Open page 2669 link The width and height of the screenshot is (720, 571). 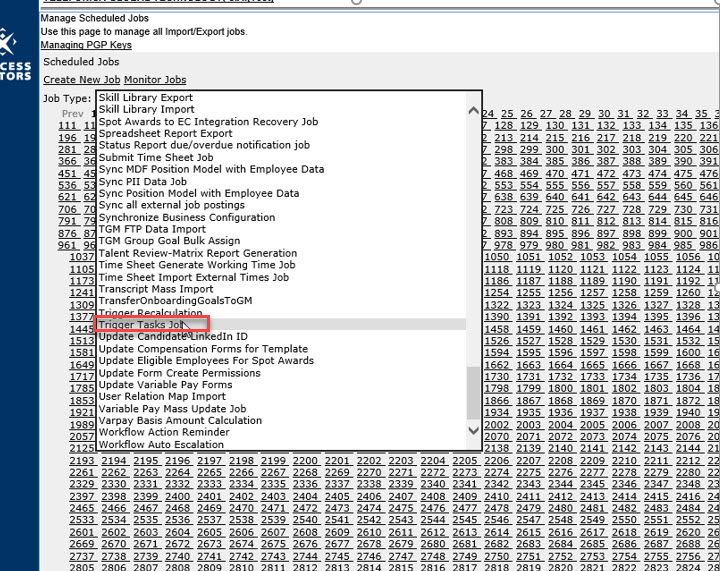coord(82,544)
